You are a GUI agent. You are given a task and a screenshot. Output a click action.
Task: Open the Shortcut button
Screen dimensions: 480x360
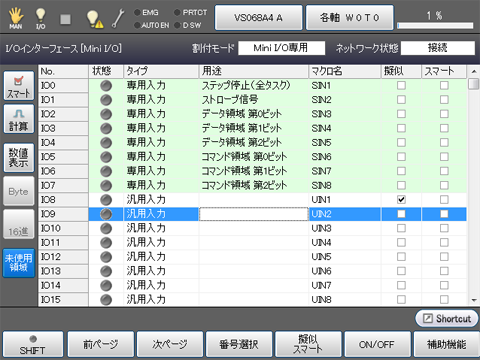click(x=447, y=318)
